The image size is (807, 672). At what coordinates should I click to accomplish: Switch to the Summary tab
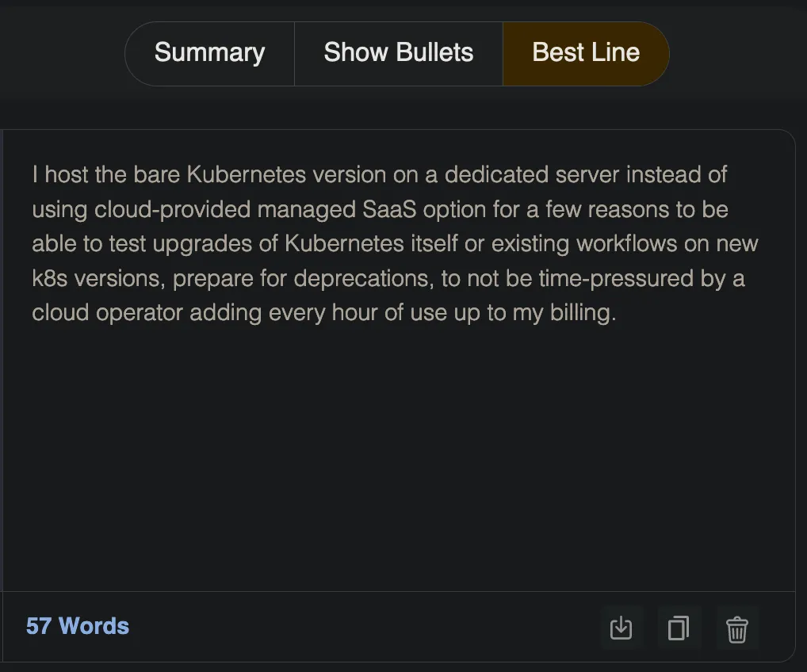pyautogui.click(x=209, y=53)
